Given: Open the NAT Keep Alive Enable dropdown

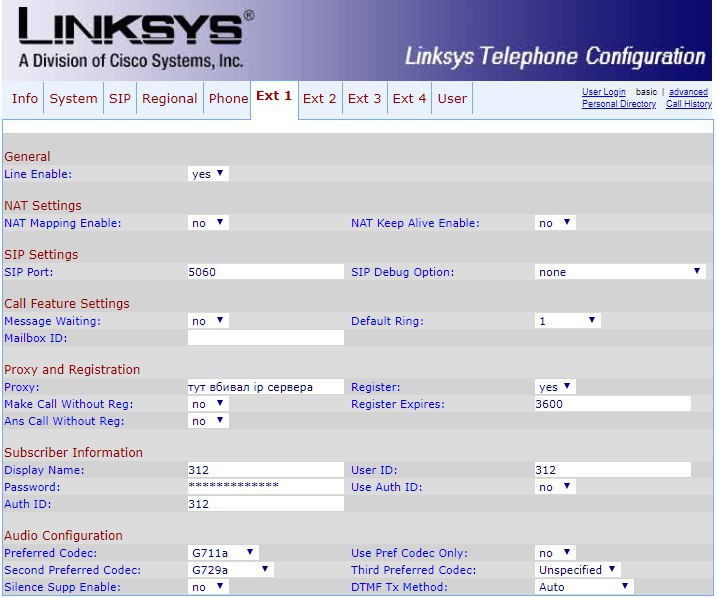Looking at the screenshot, I should (555, 223).
